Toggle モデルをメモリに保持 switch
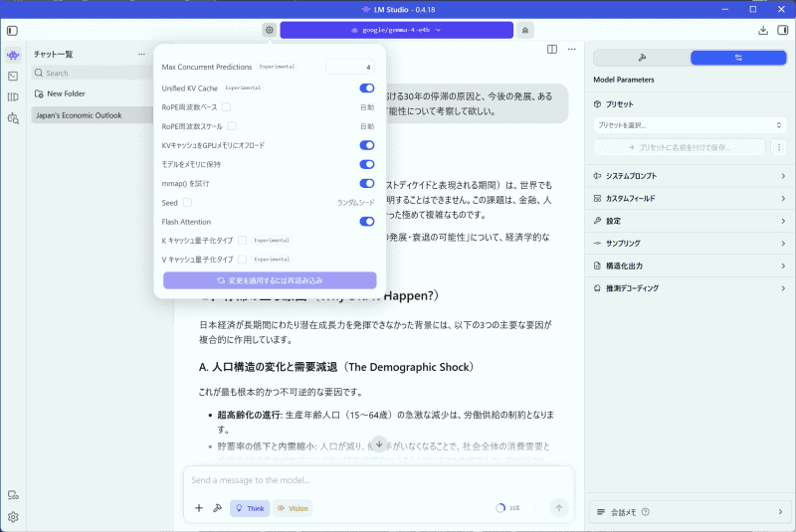The width and height of the screenshot is (796, 532). tap(367, 164)
